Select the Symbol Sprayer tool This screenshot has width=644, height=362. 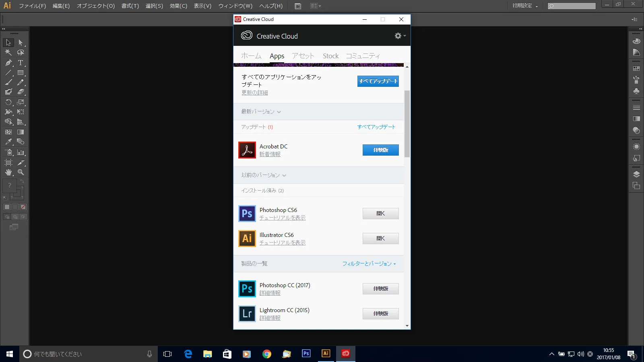point(8,152)
